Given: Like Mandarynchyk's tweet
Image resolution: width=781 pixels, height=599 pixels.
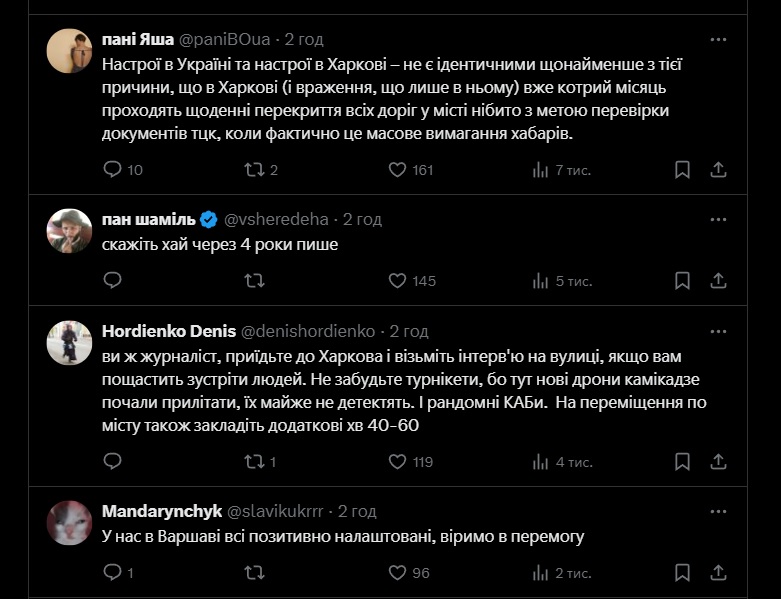Looking at the screenshot, I should pyautogui.click(x=397, y=573).
